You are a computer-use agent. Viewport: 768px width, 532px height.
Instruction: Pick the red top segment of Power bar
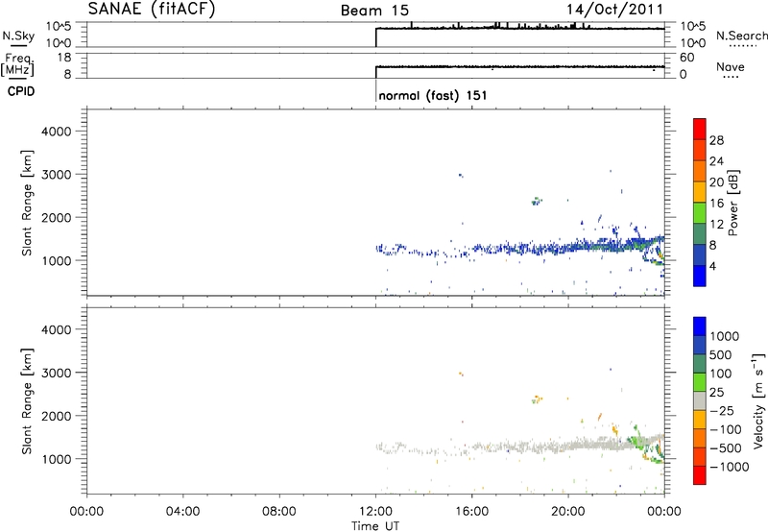point(700,130)
